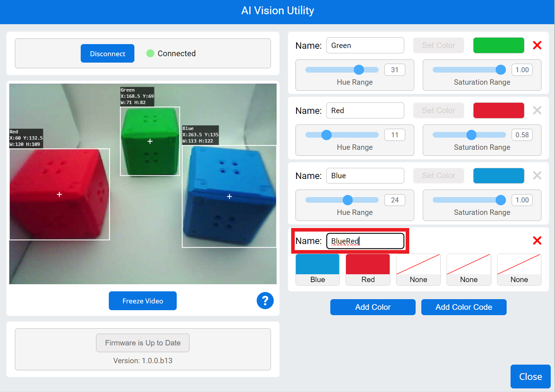This screenshot has height=392, width=555.
Task: Click the Version: 1.0.0.b13 text
Action: (143, 360)
